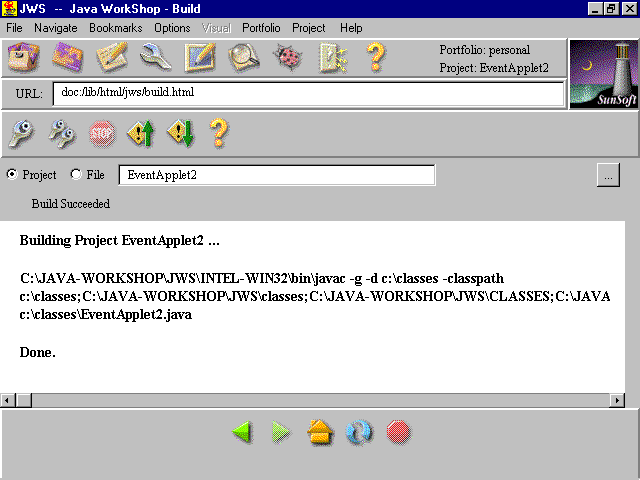Close the Java WorkShop window
The height and width of the screenshot is (480, 640).
(x=630, y=9)
